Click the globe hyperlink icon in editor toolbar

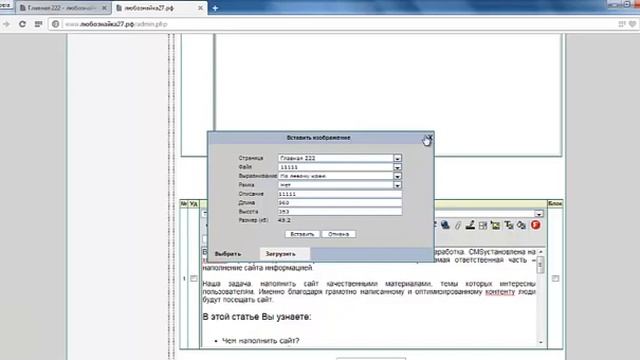[x=445, y=225]
